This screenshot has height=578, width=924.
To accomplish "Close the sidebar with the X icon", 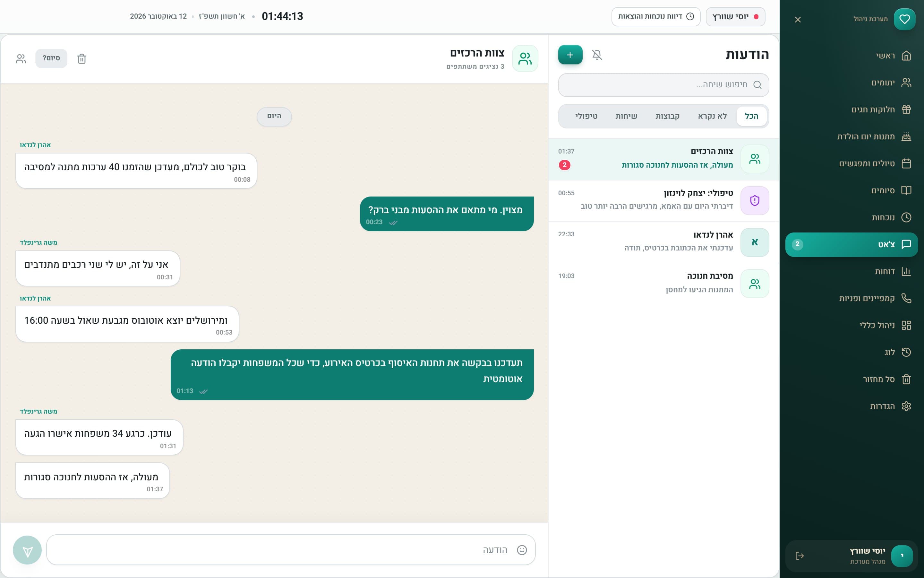I will click(x=798, y=20).
